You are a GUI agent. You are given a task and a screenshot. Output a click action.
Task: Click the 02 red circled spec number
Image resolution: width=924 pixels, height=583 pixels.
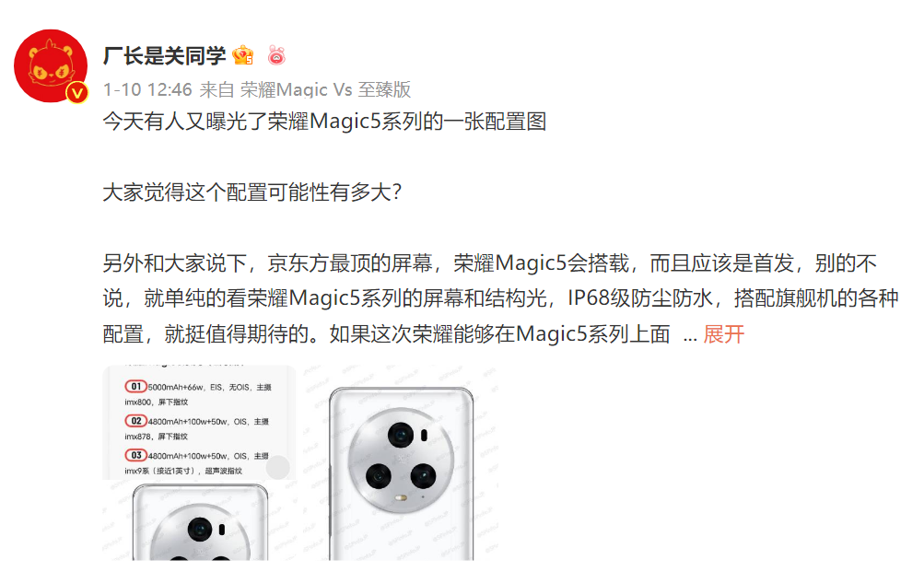click(135, 421)
